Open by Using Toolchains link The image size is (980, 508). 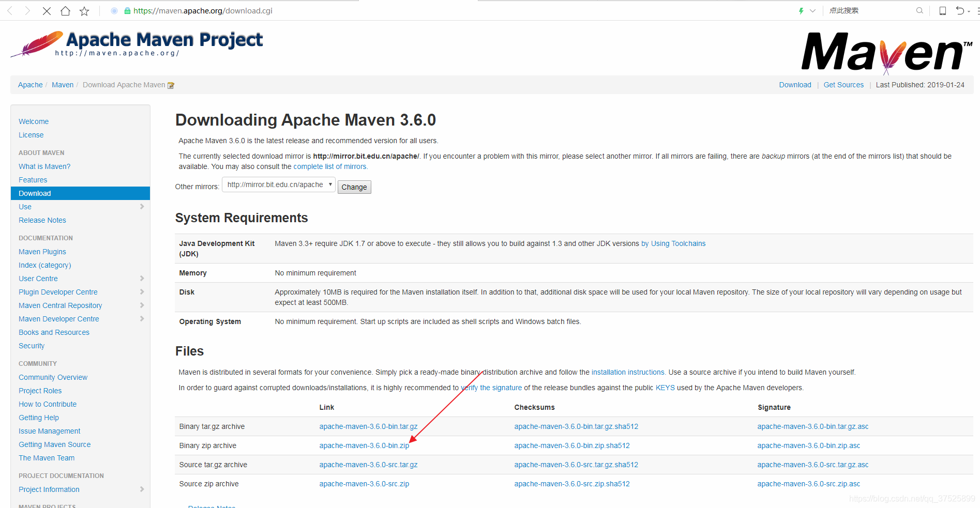pyautogui.click(x=673, y=243)
